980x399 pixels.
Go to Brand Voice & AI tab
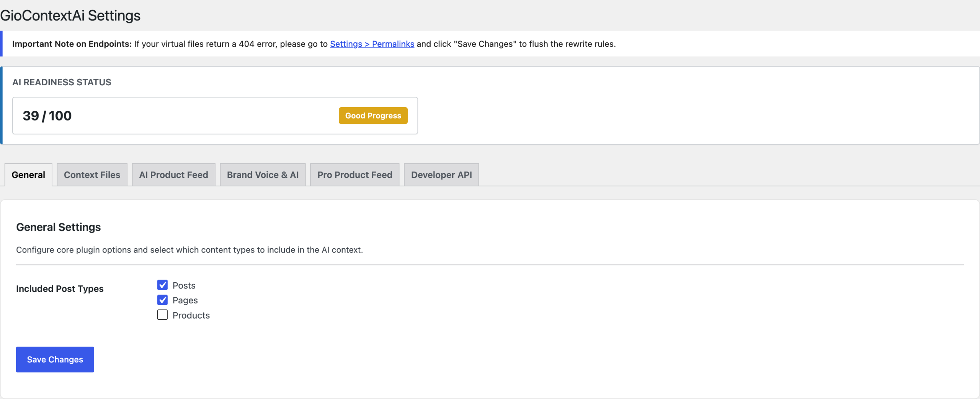[263, 175]
